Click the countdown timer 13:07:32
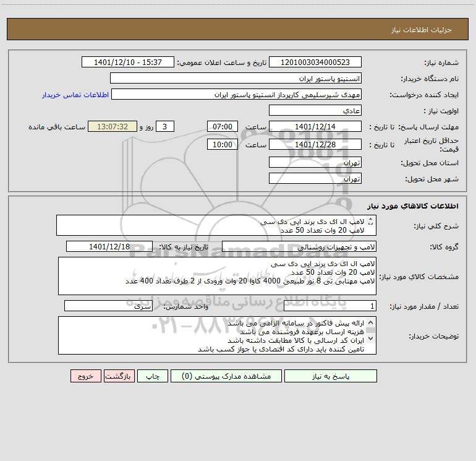This screenshot has width=476, height=461. tap(113, 126)
